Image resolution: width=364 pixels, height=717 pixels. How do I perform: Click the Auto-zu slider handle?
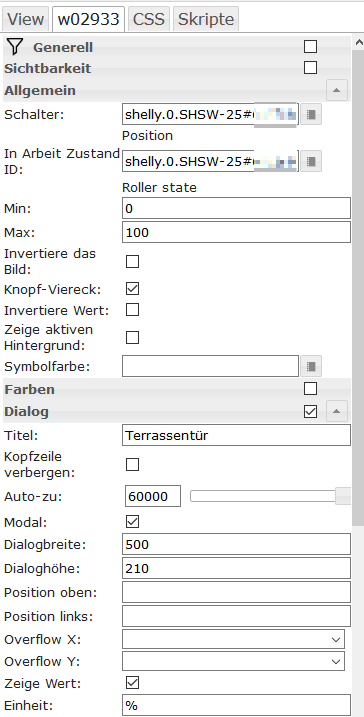click(x=343, y=496)
